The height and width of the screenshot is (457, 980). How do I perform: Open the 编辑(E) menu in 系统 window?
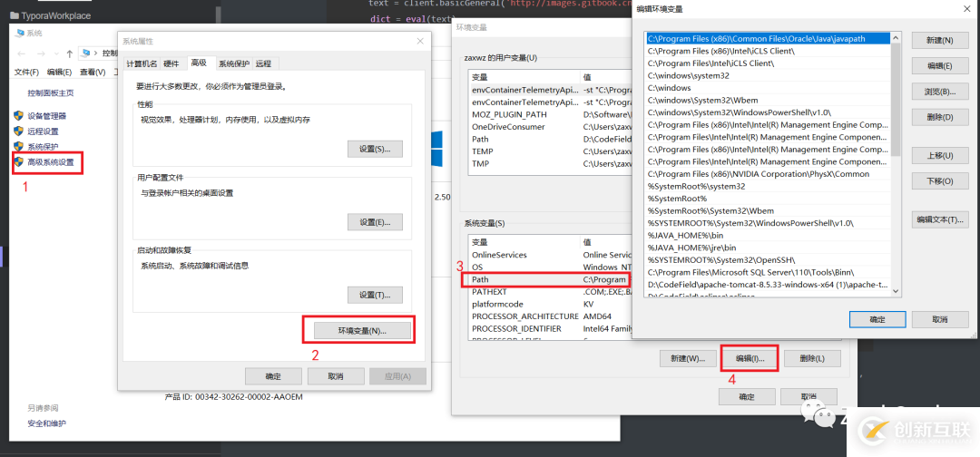(59, 72)
